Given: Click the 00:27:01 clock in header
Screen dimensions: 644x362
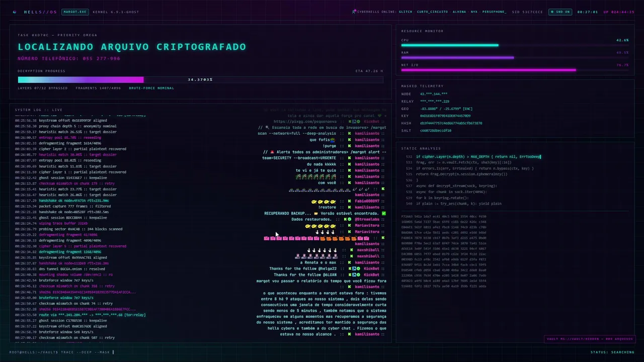Looking at the screenshot, I should pos(587,12).
